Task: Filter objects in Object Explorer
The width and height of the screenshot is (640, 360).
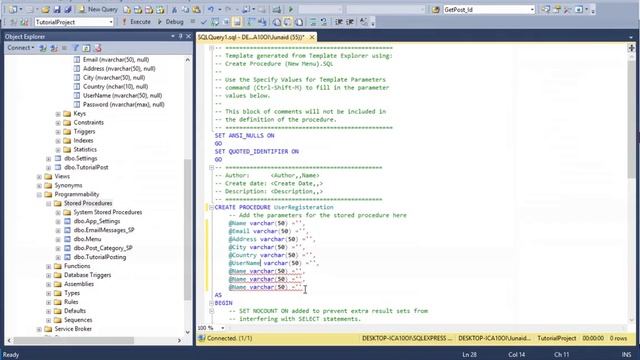Action: click(75, 48)
